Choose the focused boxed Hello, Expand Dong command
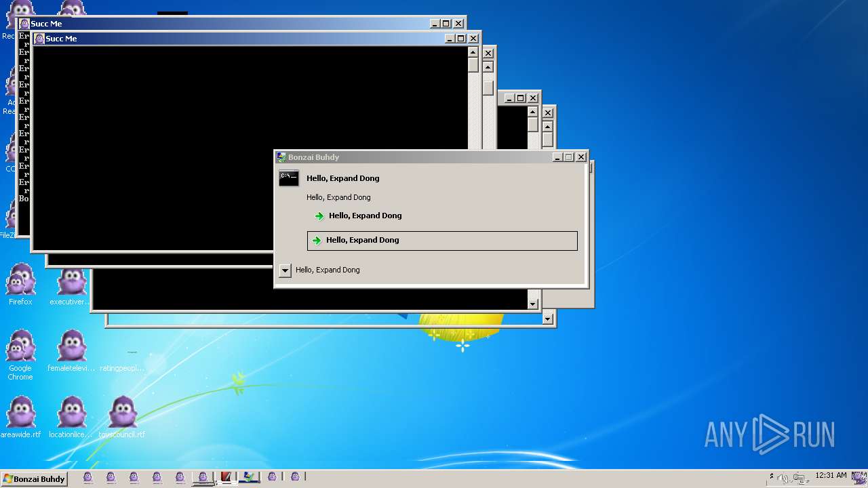The height and width of the screenshot is (488, 868). click(x=442, y=241)
